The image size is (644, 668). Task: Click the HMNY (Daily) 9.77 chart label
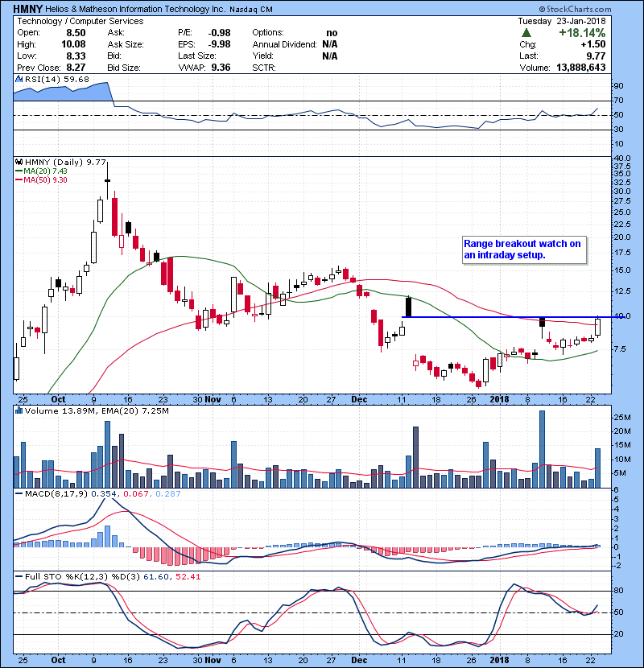(65, 162)
